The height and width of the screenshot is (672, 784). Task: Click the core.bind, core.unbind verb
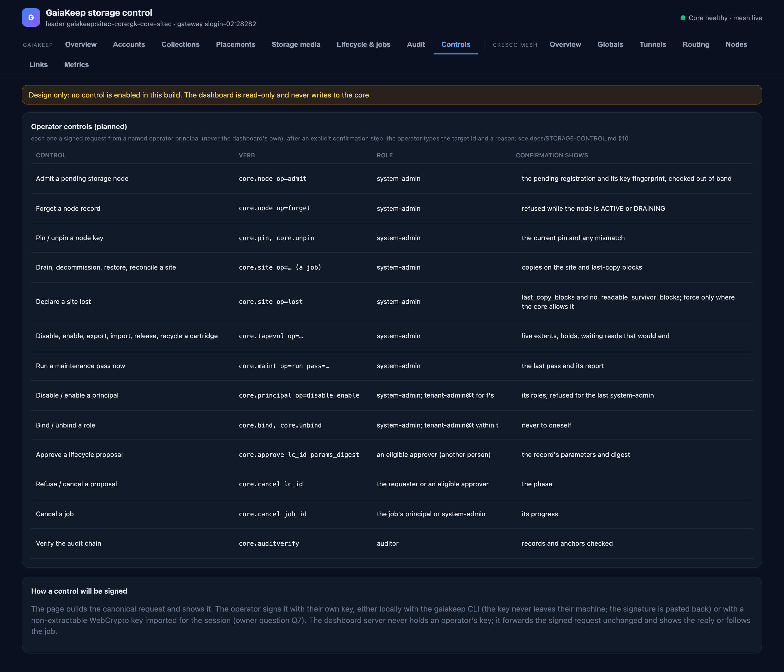280,425
